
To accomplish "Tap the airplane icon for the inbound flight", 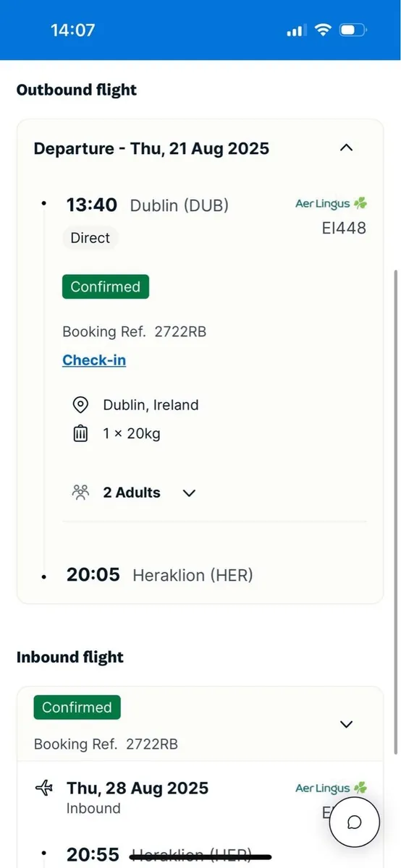I will (44, 788).
